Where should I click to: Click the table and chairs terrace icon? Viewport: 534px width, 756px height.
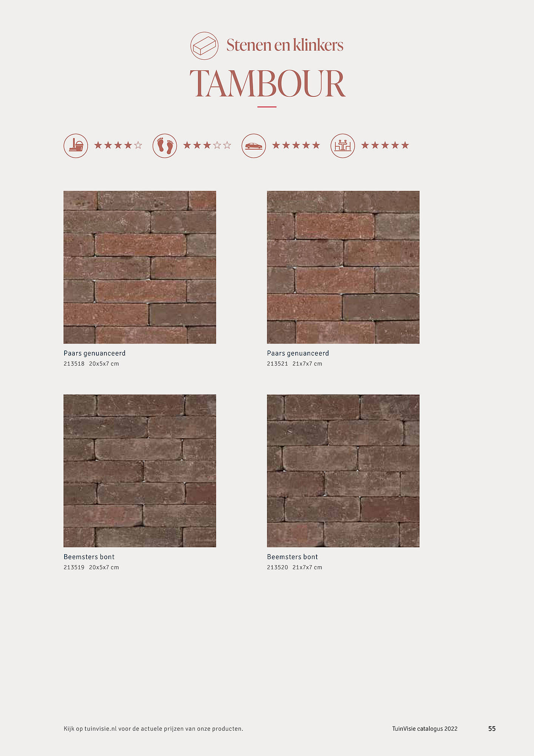[x=343, y=146]
